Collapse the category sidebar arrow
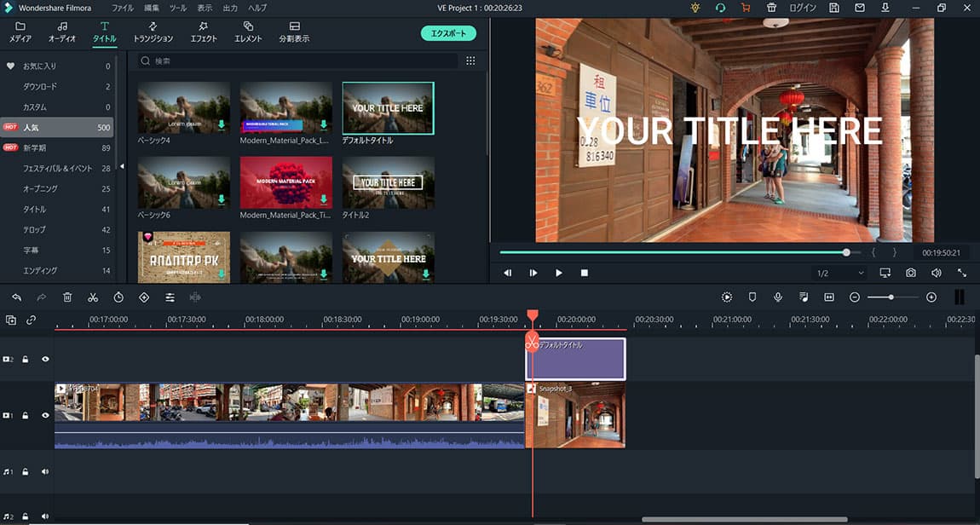The height and width of the screenshot is (525, 980). click(x=122, y=166)
